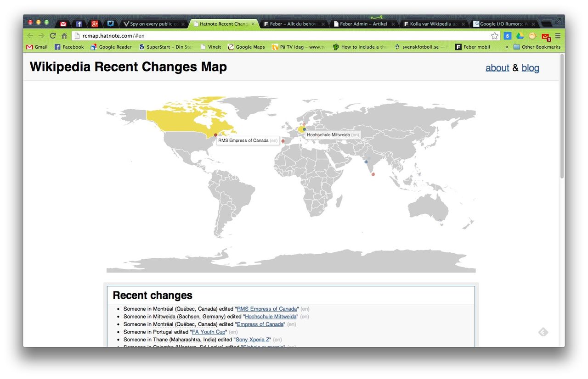Click the Chrome menu hamburger icon
The height and width of the screenshot is (379, 588).
[558, 36]
